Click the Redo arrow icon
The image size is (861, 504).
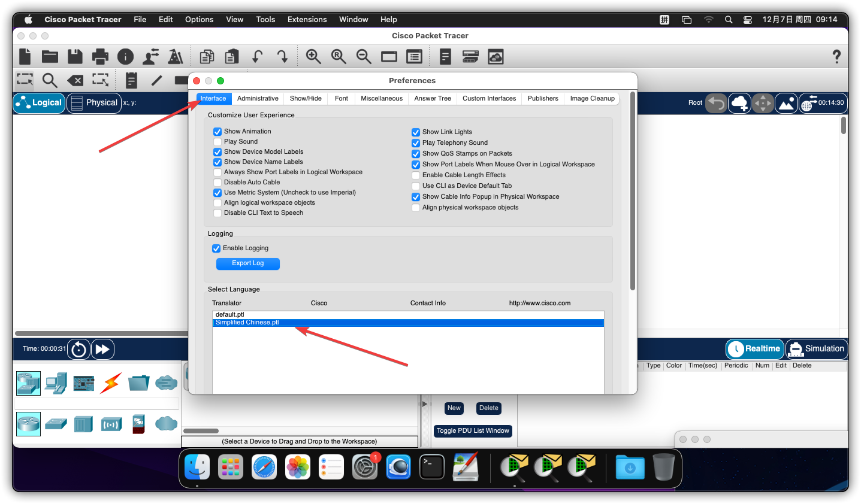click(x=282, y=57)
